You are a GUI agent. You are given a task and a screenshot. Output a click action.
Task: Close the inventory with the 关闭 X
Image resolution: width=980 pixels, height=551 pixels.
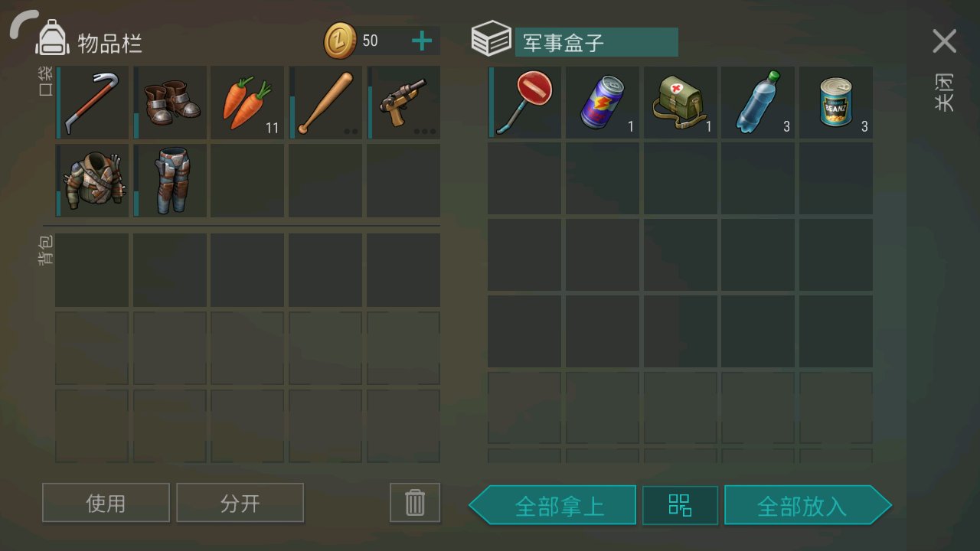click(945, 41)
